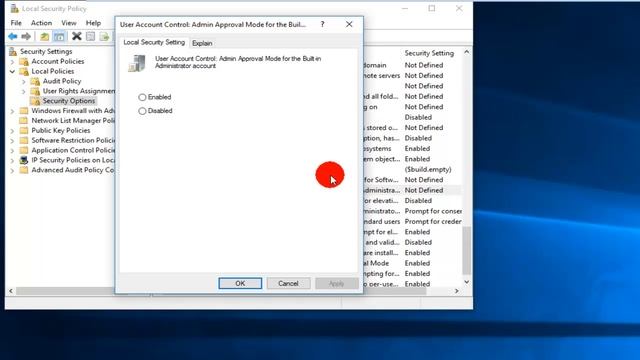Expand the Public Key Policies node
Screen dimensions: 640x360
12,131
